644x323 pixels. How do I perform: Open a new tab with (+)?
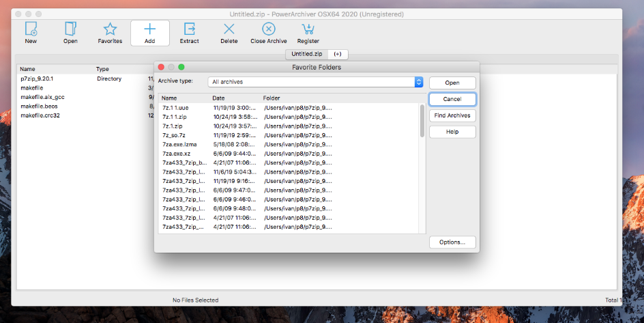[x=337, y=53]
